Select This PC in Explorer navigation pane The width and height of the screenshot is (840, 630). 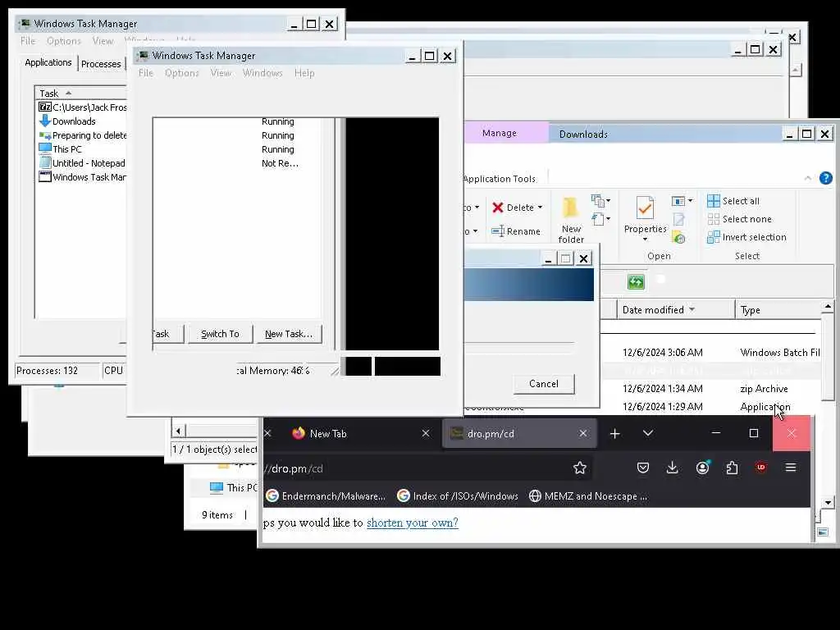pyautogui.click(x=233, y=487)
